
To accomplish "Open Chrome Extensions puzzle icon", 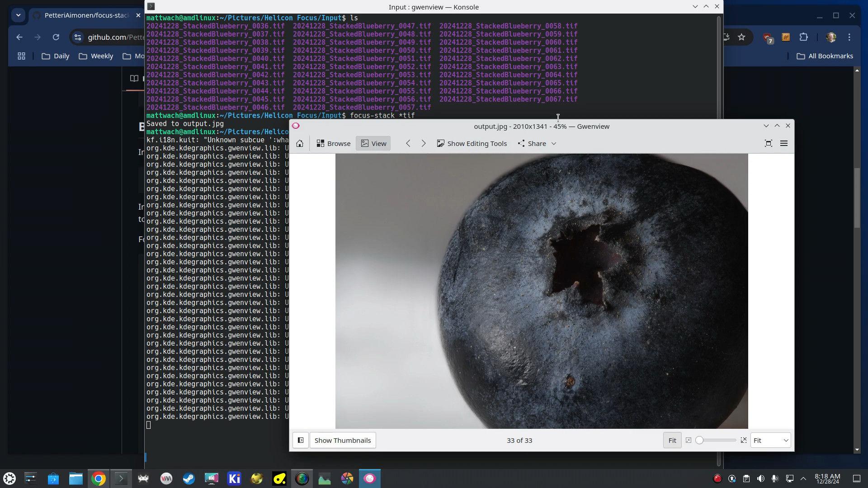I will point(804,38).
